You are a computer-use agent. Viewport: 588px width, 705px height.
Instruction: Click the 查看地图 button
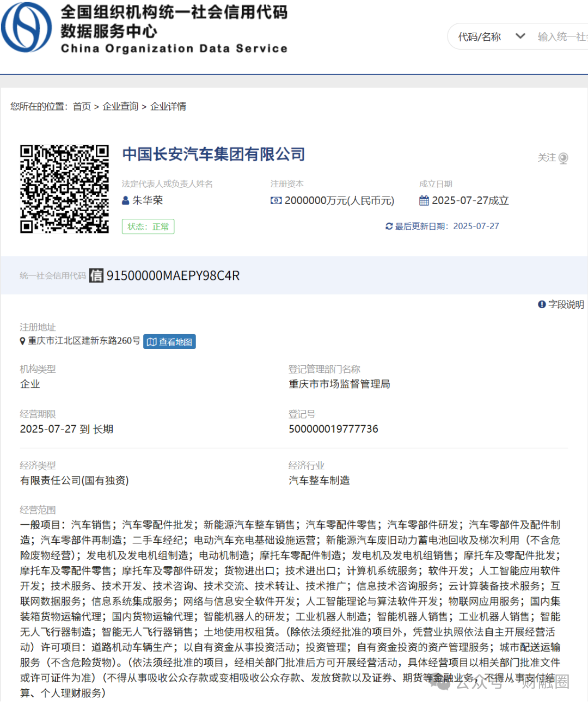[169, 341]
